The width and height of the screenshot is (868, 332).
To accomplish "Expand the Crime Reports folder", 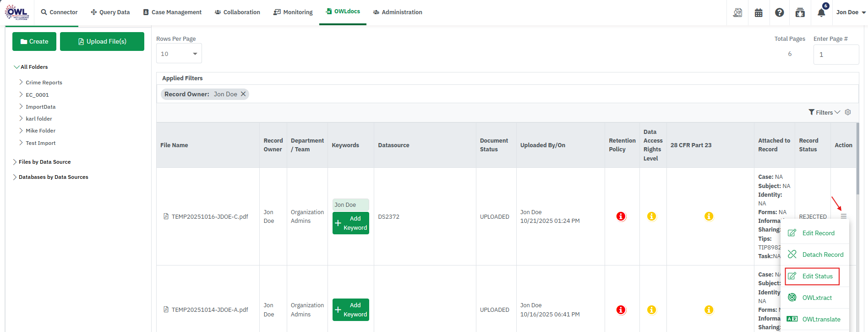I will (21, 83).
